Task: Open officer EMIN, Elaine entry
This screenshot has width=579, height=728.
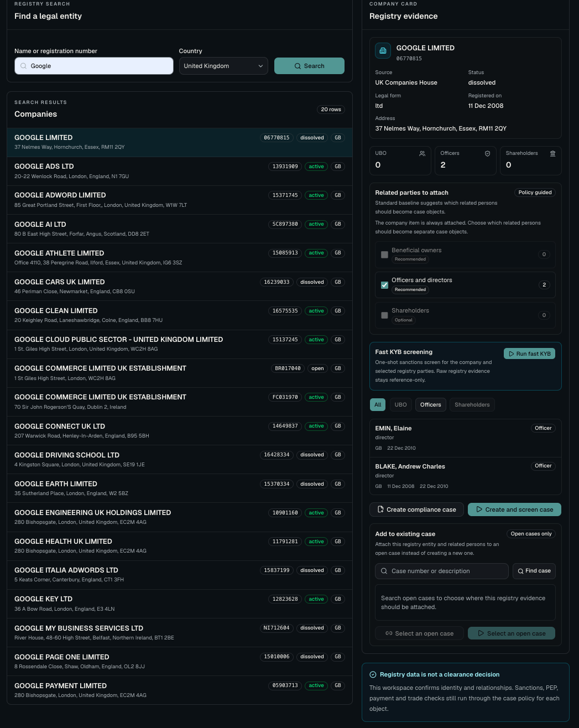Action: pyautogui.click(x=465, y=438)
